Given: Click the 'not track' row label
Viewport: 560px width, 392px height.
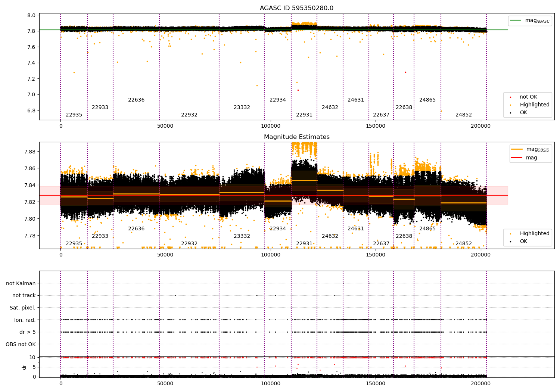Looking at the screenshot, I should 24,296.
